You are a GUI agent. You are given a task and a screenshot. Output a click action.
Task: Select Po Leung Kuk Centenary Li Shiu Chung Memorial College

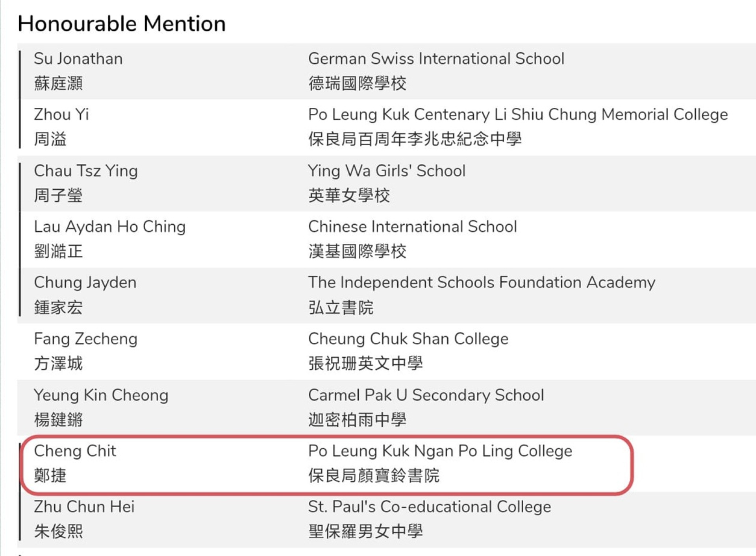click(518, 115)
